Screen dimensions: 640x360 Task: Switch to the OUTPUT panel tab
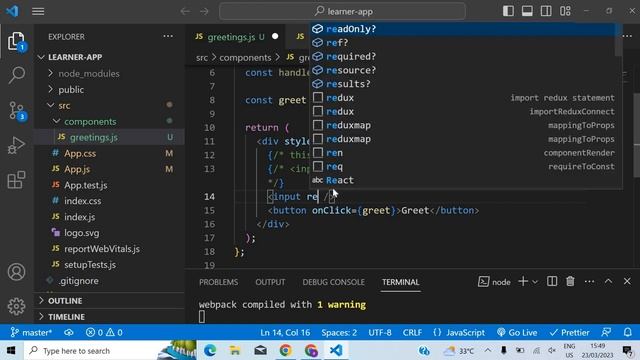[x=270, y=282]
